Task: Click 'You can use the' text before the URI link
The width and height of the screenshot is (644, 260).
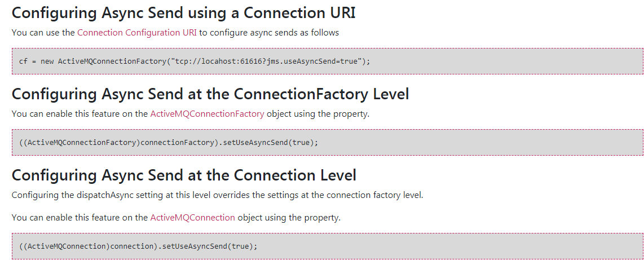Action: (x=43, y=33)
